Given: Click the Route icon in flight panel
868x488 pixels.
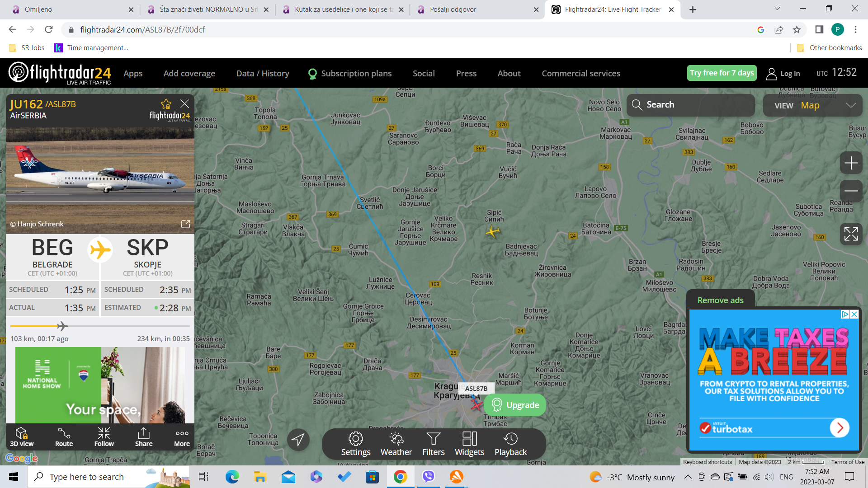Looking at the screenshot, I should click(x=64, y=436).
